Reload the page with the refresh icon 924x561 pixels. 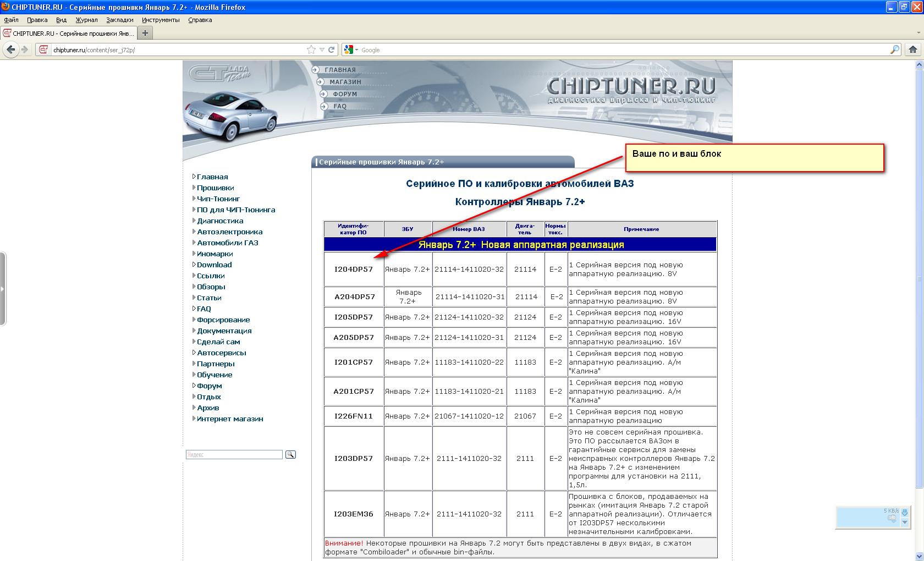pyautogui.click(x=332, y=50)
